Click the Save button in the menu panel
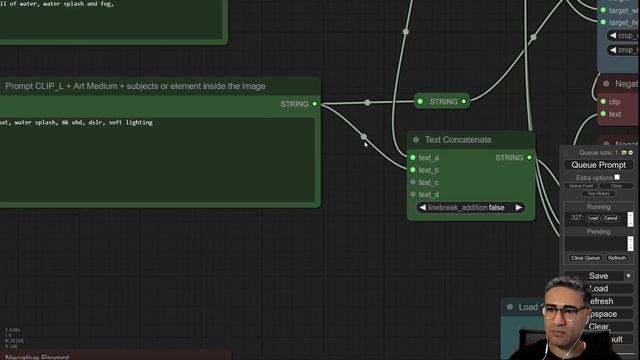The width and height of the screenshot is (640, 360). (595, 276)
